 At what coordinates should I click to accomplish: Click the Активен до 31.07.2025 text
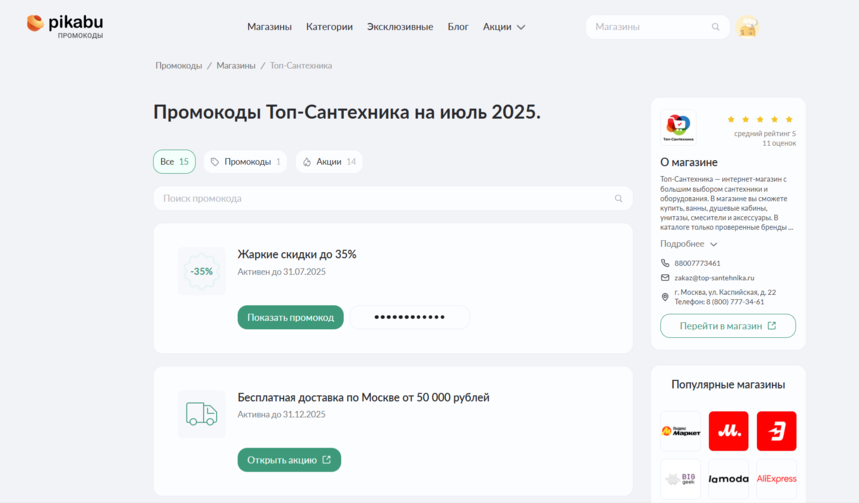click(x=282, y=272)
